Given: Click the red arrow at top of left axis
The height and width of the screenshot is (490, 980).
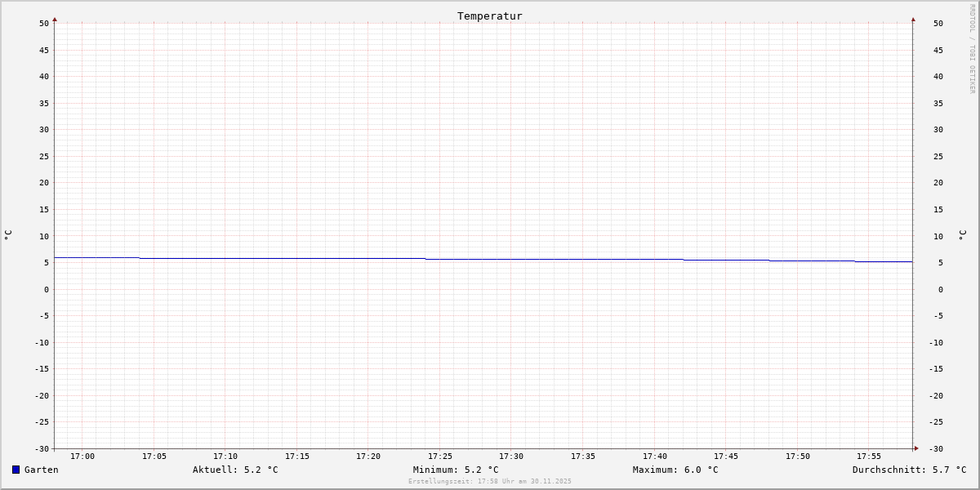Looking at the screenshot, I should point(55,19).
